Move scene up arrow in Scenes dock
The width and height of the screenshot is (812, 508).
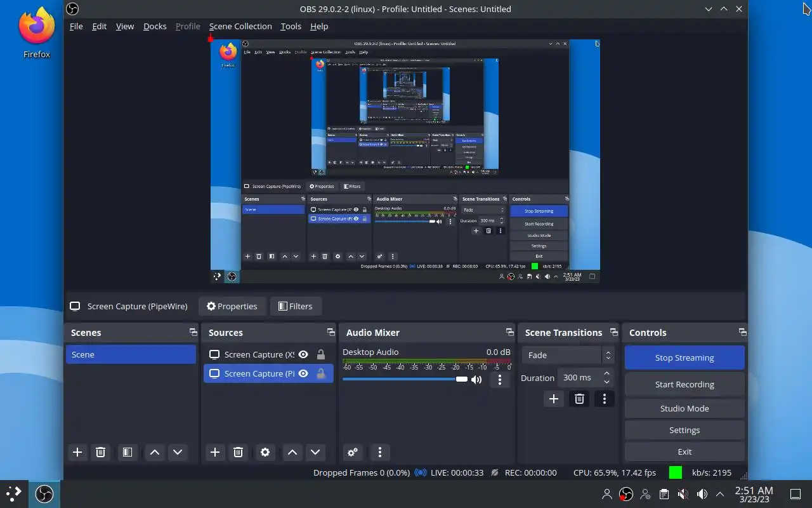coord(155,452)
